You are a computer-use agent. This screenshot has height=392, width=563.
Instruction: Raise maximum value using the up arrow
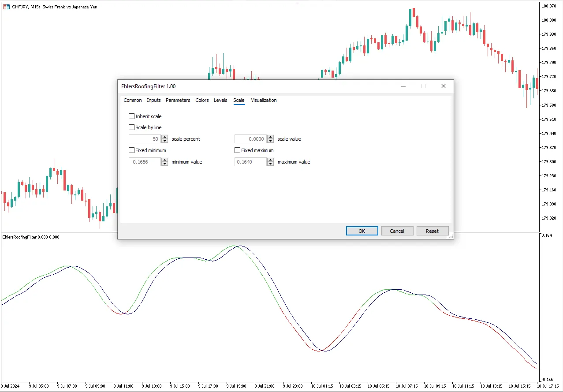[270, 160]
